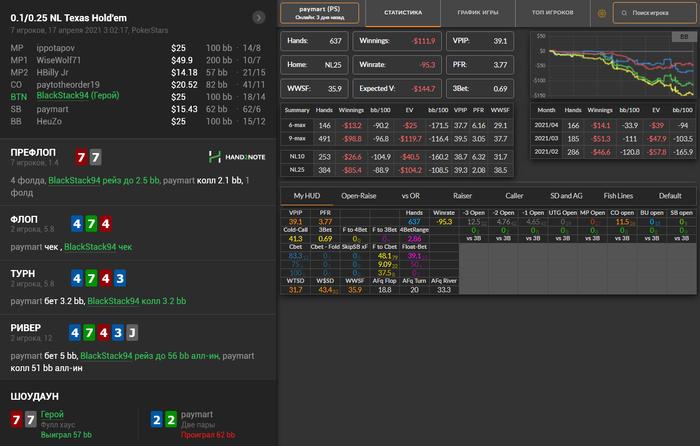Screen dimensions: 700x446
Task: Click the HBilly Jr player row
Action: pos(138,72)
